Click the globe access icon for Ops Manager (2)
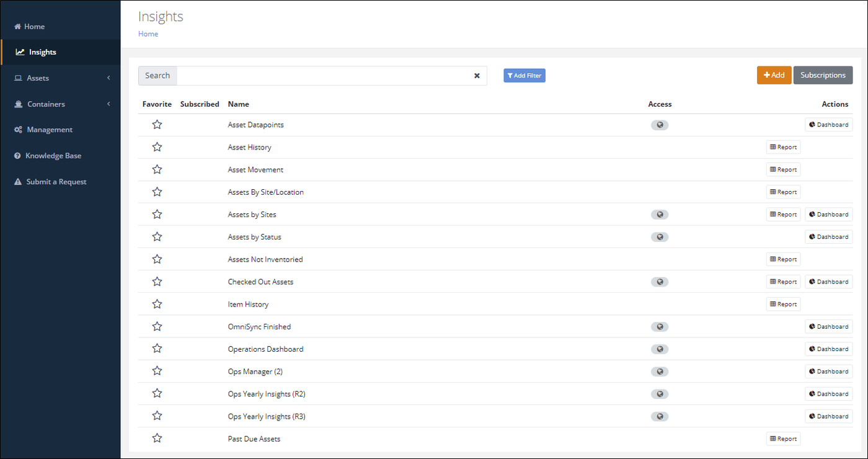Image resolution: width=868 pixels, height=459 pixels. tap(660, 372)
